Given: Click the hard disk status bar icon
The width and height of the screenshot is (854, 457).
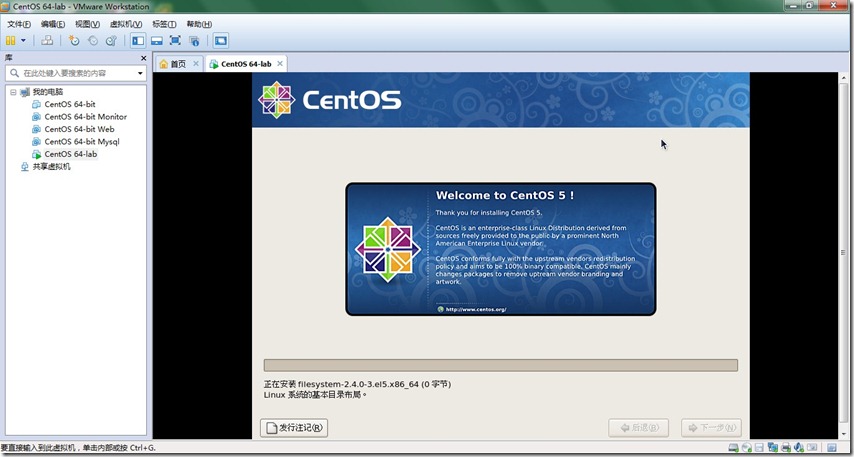Looking at the screenshot, I should tap(734, 448).
